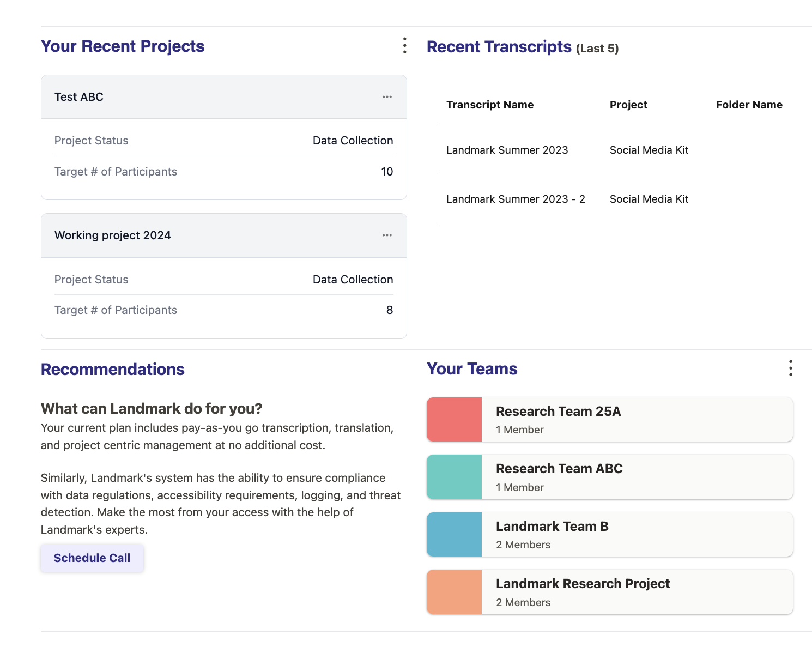
Task: Sort by the Transcript Name column header
Action: click(490, 105)
